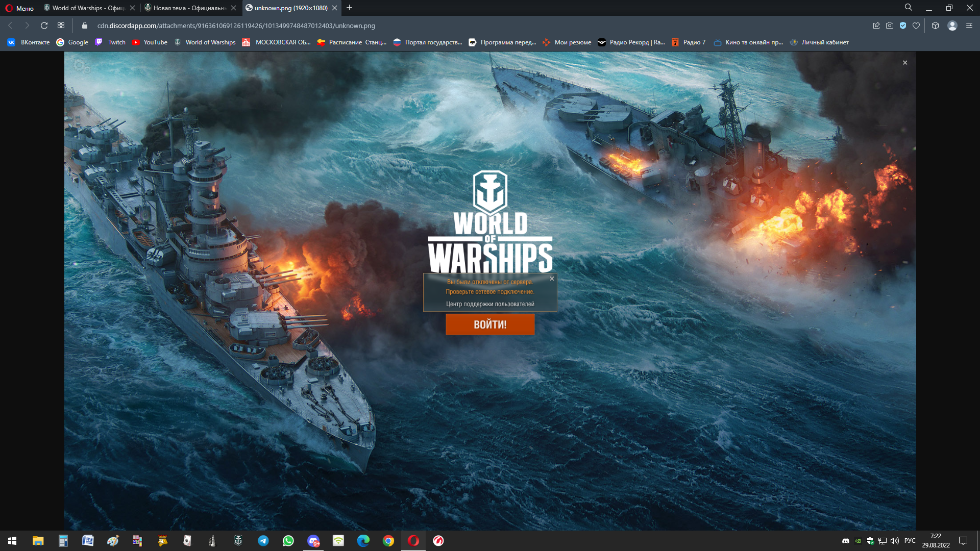Take a snapshot with the camera icon
The height and width of the screenshot is (551, 980).
pos(890,26)
